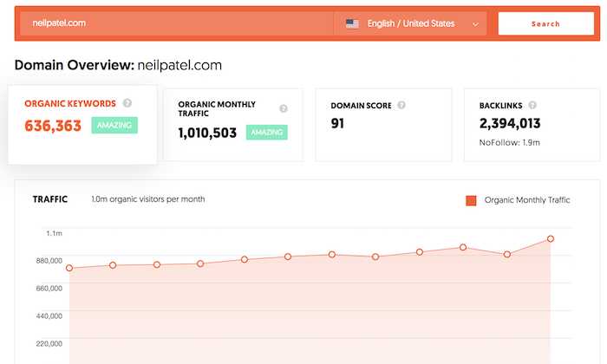Click the orange Organic Monthly Traffic legend swatch
This screenshot has width=607, height=364.
[x=471, y=200]
